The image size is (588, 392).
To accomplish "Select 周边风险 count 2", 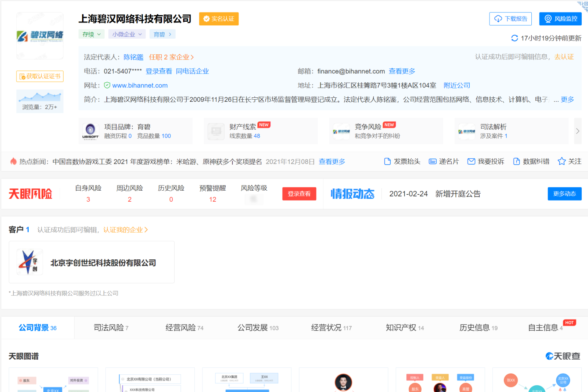I will point(130,199).
